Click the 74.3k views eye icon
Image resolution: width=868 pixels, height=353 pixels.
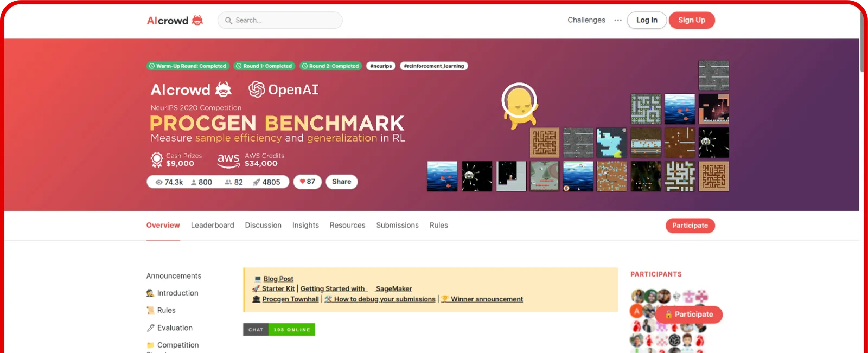[x=159, y=182]
